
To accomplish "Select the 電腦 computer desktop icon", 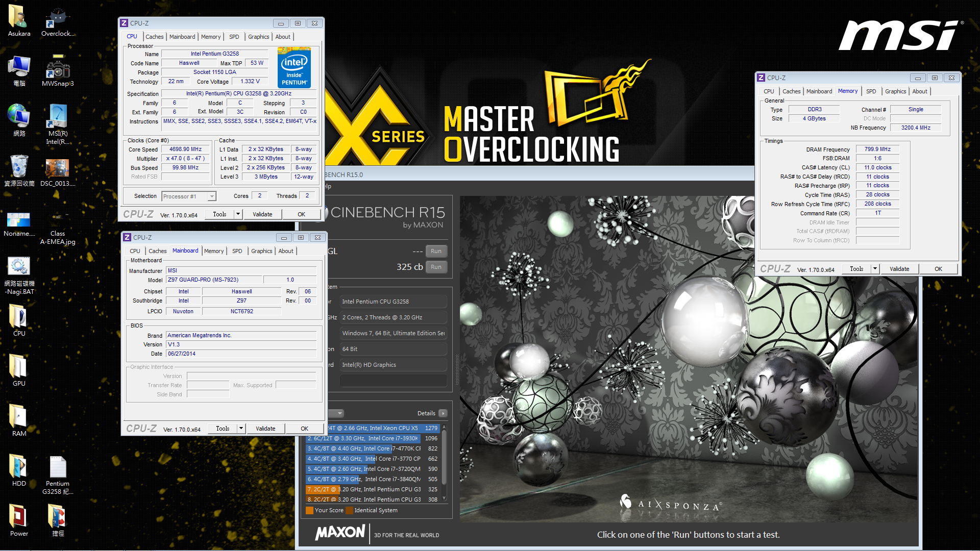I will tap(19, 70).
